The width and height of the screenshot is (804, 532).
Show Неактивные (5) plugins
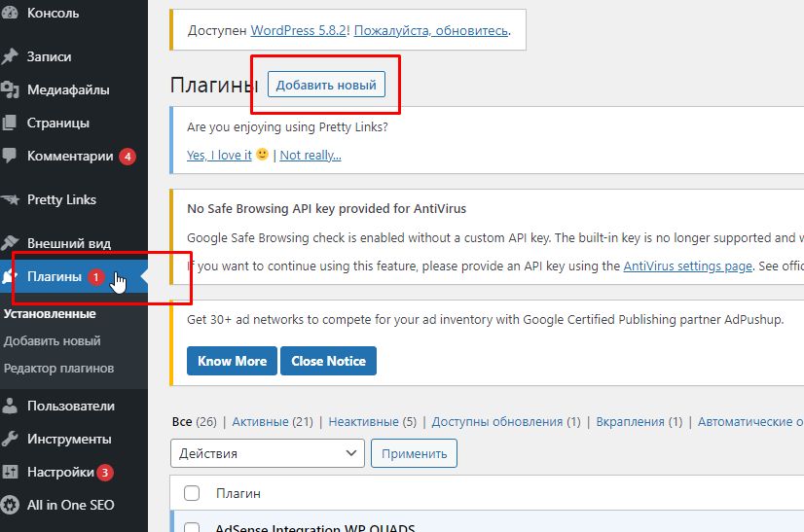[x=372, y=422]
